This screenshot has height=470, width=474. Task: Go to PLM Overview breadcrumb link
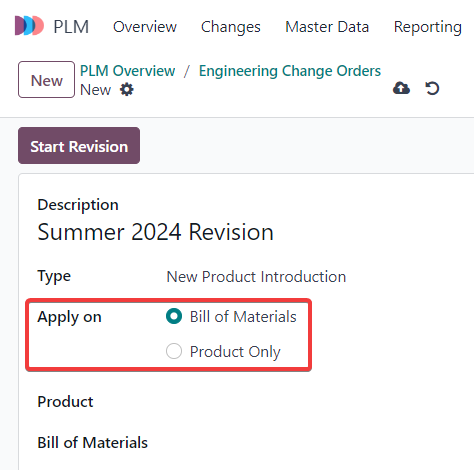[x=128, y=71]
